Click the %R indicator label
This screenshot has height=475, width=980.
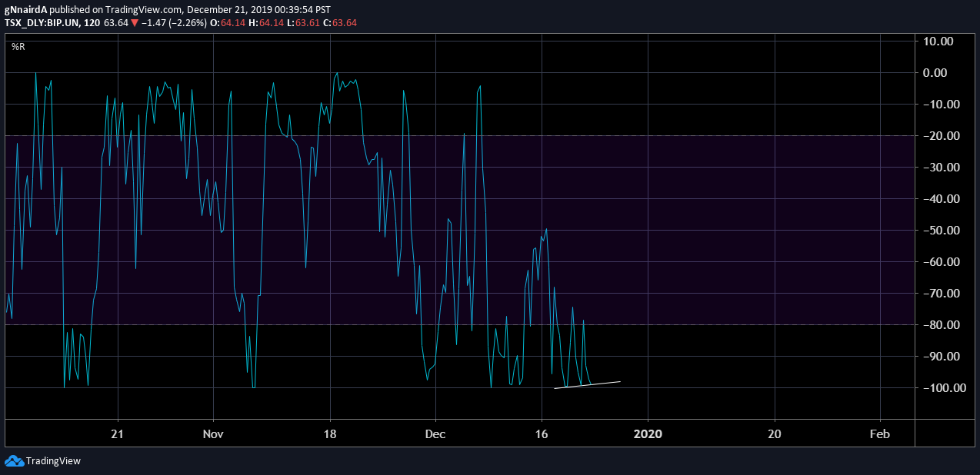18,47
